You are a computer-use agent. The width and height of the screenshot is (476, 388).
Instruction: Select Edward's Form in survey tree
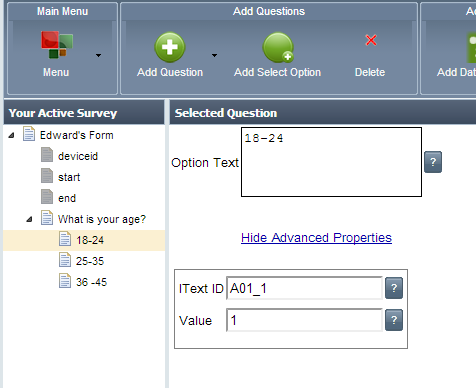point(77,135)
